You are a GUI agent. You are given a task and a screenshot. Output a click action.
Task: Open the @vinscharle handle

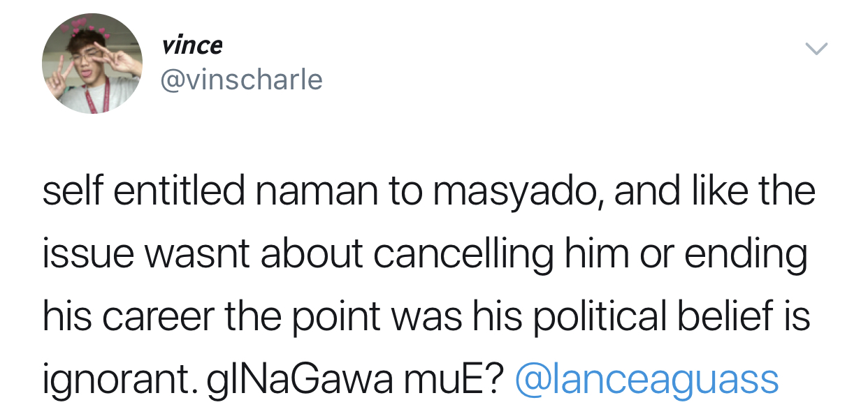coord(242,80)
